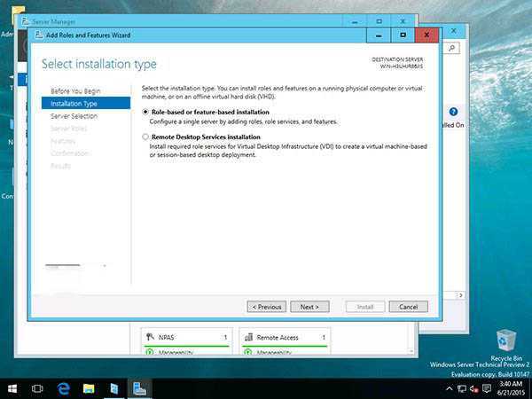Minimize the Server Manager window
This screenshot has width=532, height=399.
(355, 21)
